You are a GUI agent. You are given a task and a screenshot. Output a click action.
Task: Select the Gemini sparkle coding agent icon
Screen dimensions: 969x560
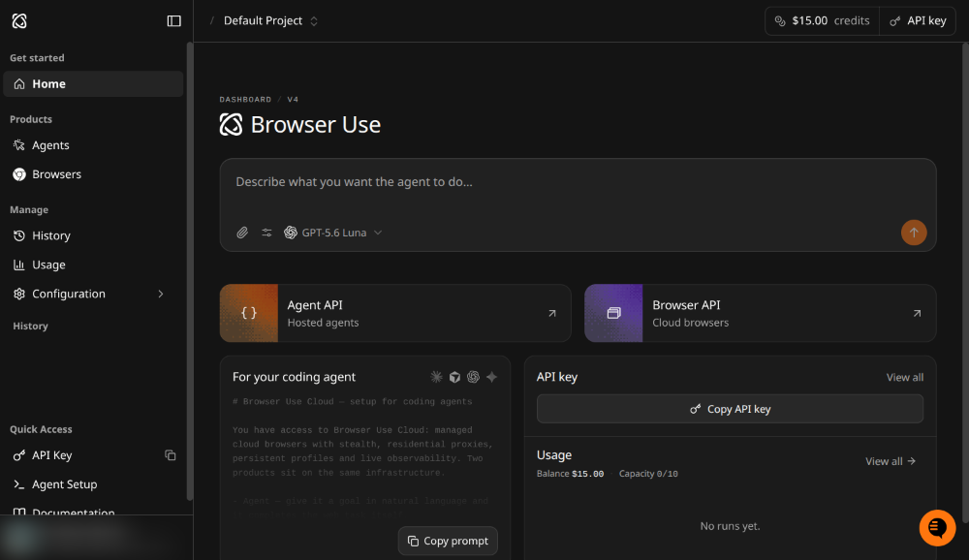tap(492, 377)
